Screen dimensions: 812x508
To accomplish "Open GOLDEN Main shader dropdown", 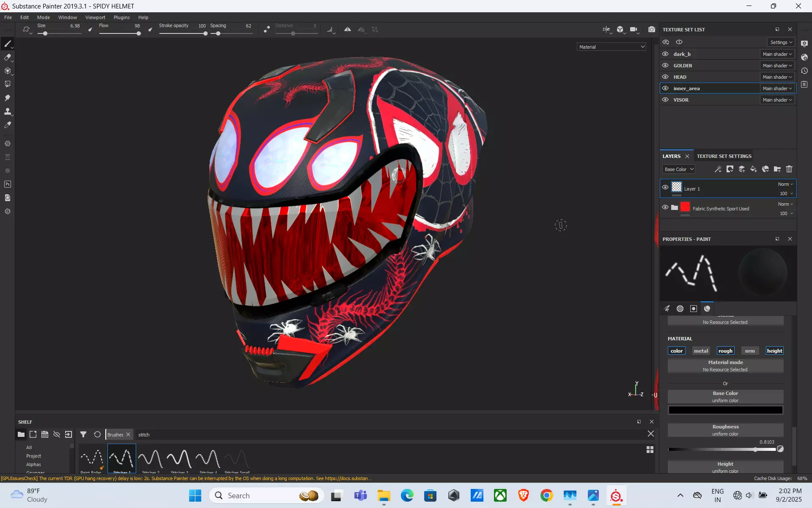I will (777, 66).
